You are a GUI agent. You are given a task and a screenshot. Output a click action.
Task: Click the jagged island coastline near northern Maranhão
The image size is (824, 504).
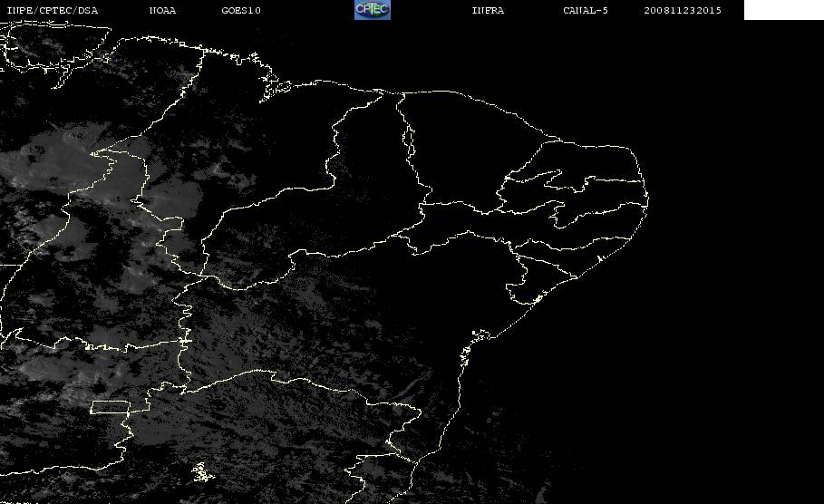[275, 87]
